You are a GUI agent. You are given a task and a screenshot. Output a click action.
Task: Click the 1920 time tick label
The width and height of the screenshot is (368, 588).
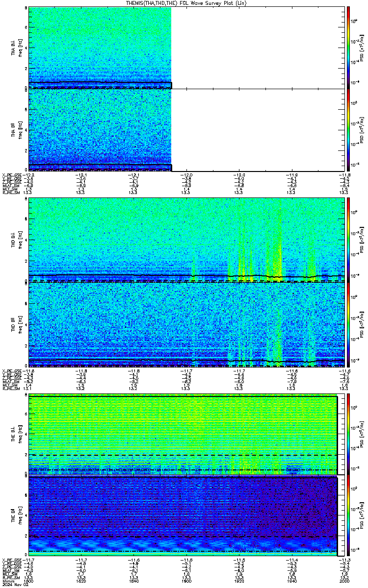click(x=238, y=581)
